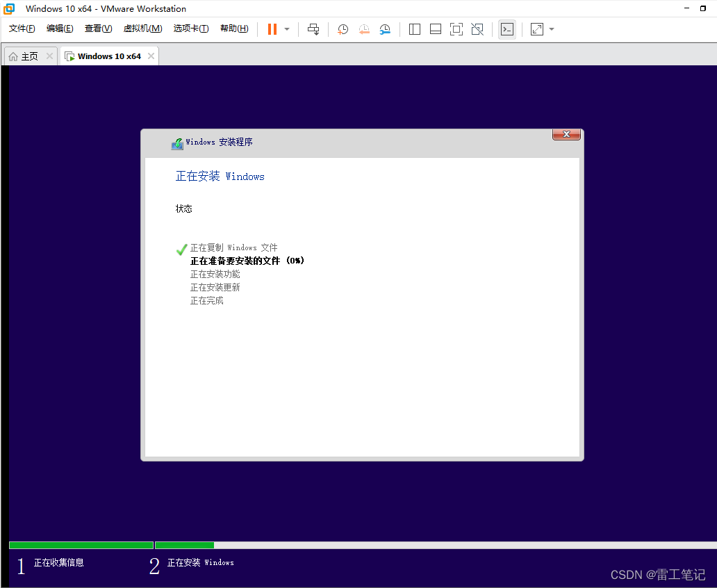
Task: Click the green checkmark beside 正在复制 Windows 文件
Action: [x=181, y=250]
